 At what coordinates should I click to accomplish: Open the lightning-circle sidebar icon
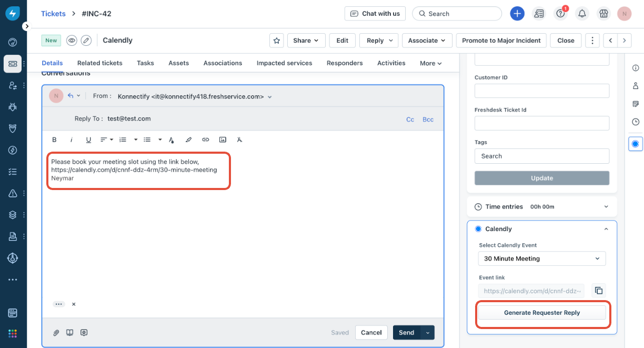(13, 150)
